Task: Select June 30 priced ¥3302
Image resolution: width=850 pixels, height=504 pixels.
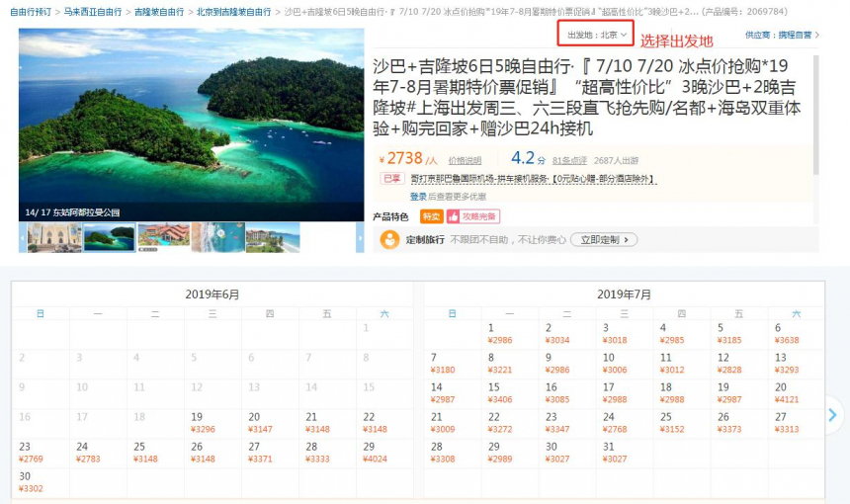Action: (x=41, y=483)
